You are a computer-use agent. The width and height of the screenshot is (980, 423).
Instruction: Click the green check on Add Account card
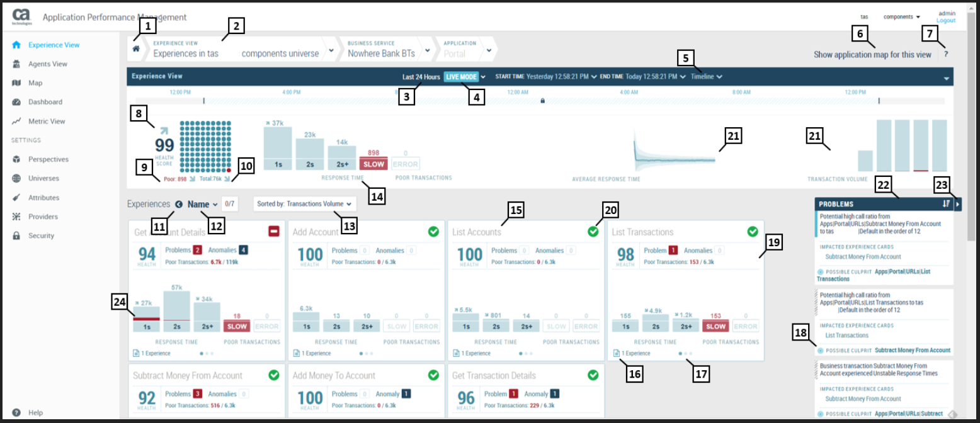coord(433,232)
